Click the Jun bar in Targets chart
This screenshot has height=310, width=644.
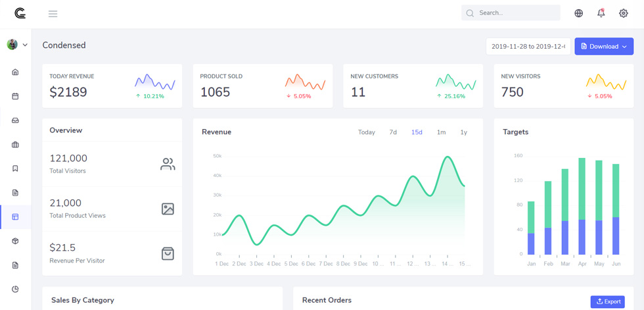pos(616,209)
